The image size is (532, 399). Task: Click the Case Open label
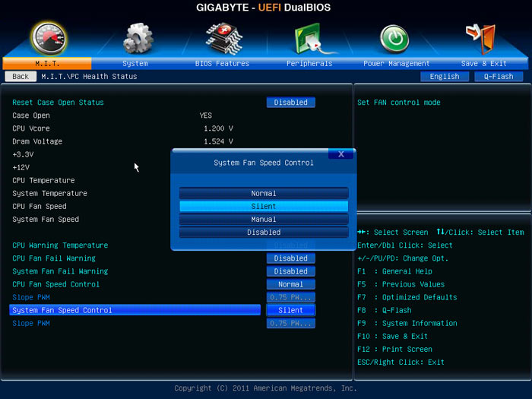pyautogui.click(x=31, y=116)
